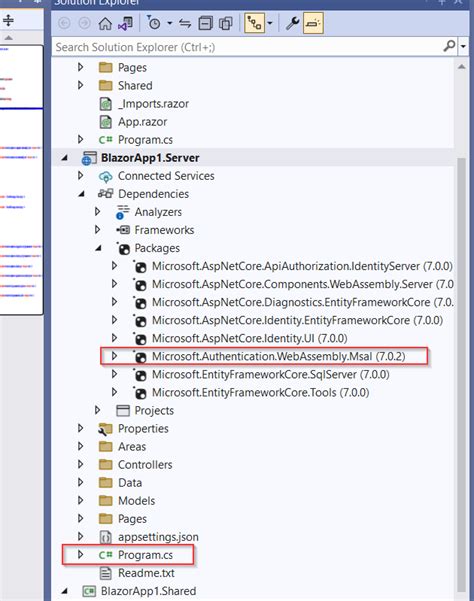Open the file nesting dropdown arrow
The width and height of the screenshot is (474, 601).
270,24
